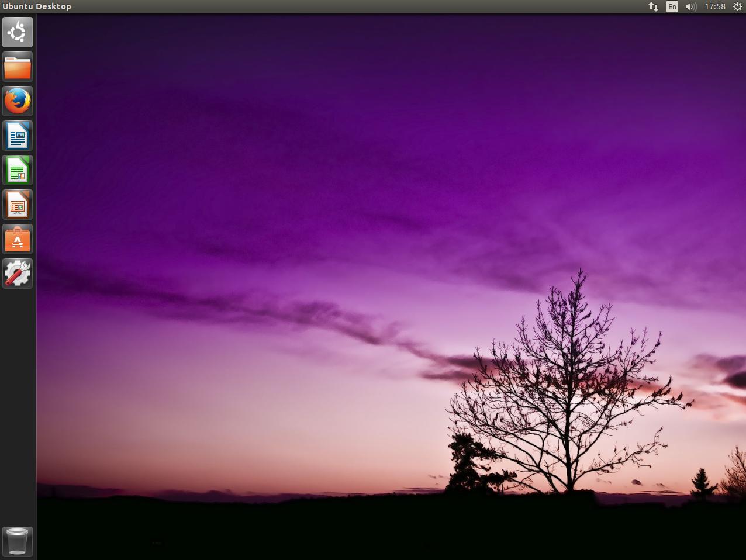This screenshot has width=746, height=560.
Task: Open LibreOffice Impress presentation app
Action: (x=18, y=205)
